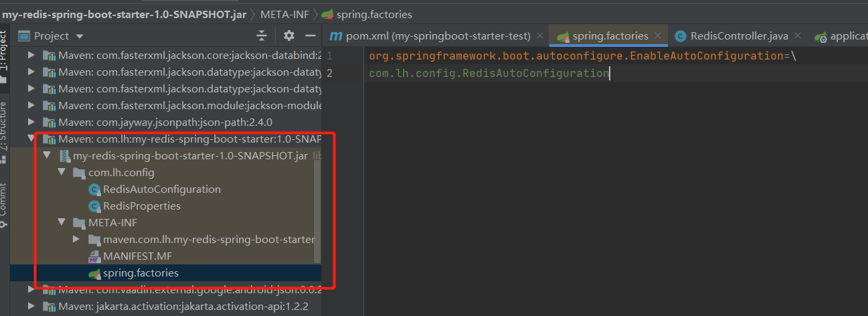The width and height of the screenshot is (868, 316).
Task: Expand jakarta.activation-api library node
Action: click(x=31, y=306)
